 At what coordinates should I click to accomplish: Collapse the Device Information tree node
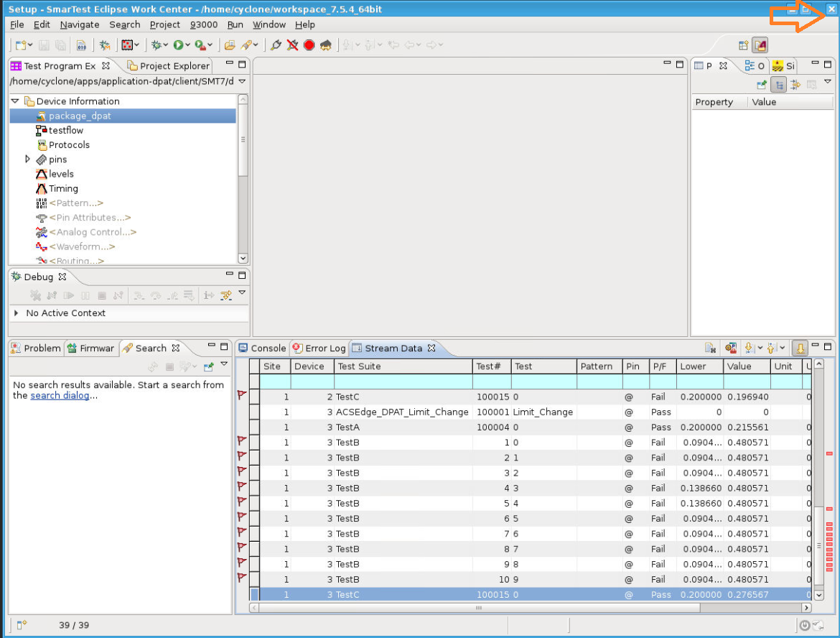(15, 101)
